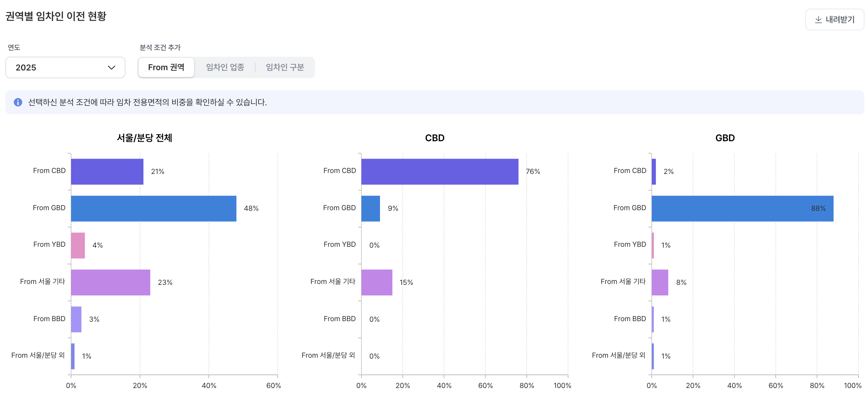Click the 23% From 서울 기타 bar
Viewport: 868px width, 406px height.
(110, 282)
